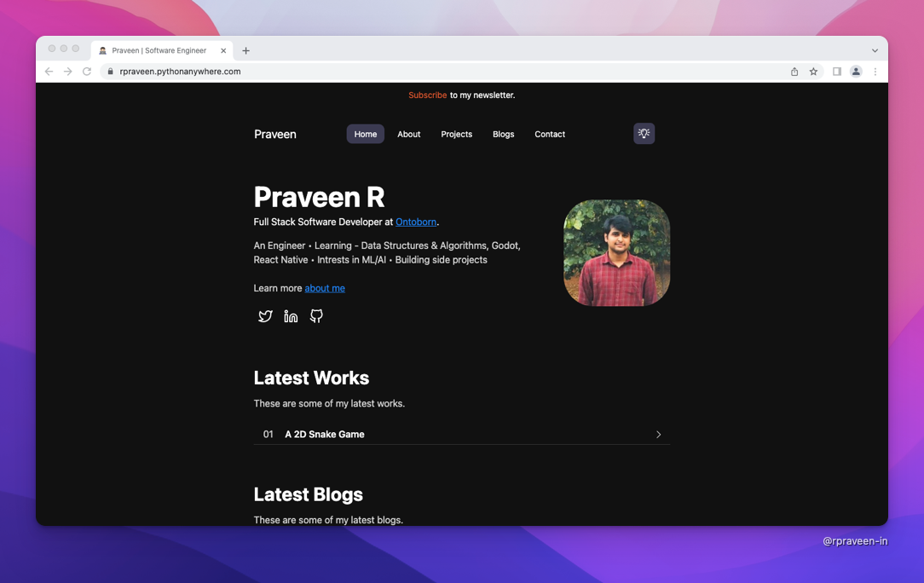Open the Twitter profile icon
Image resolution: width=924 pixels, height=583 pixels.
tap(265, 316)
